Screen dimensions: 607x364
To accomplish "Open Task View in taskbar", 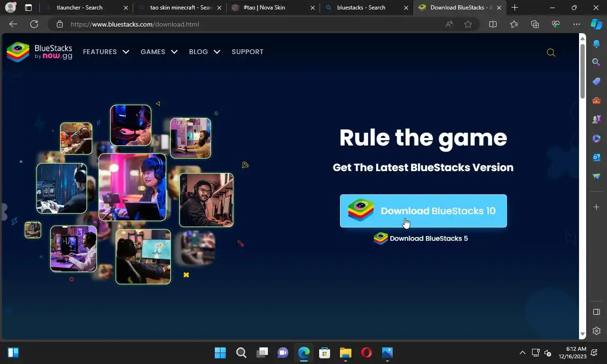I will pos(262,353).
